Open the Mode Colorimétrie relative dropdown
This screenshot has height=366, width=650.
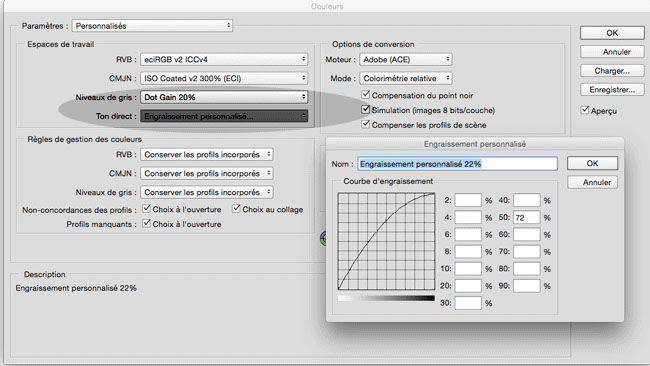(x=405, y=78)
